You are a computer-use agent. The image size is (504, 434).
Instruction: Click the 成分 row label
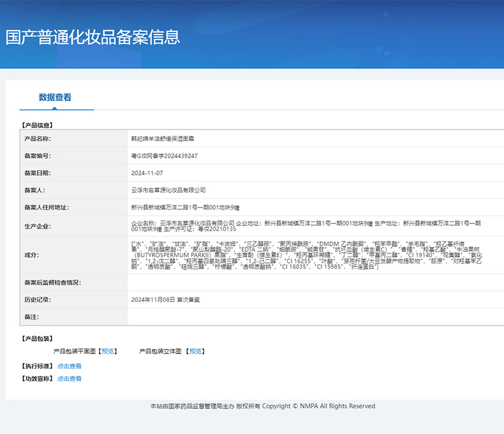tap(31, 255)
